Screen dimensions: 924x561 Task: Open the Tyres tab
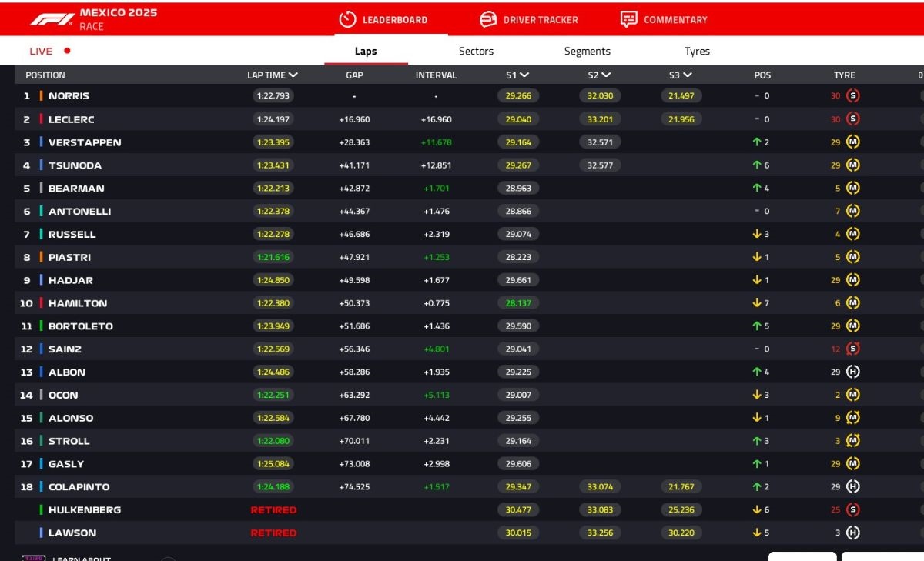697,52
